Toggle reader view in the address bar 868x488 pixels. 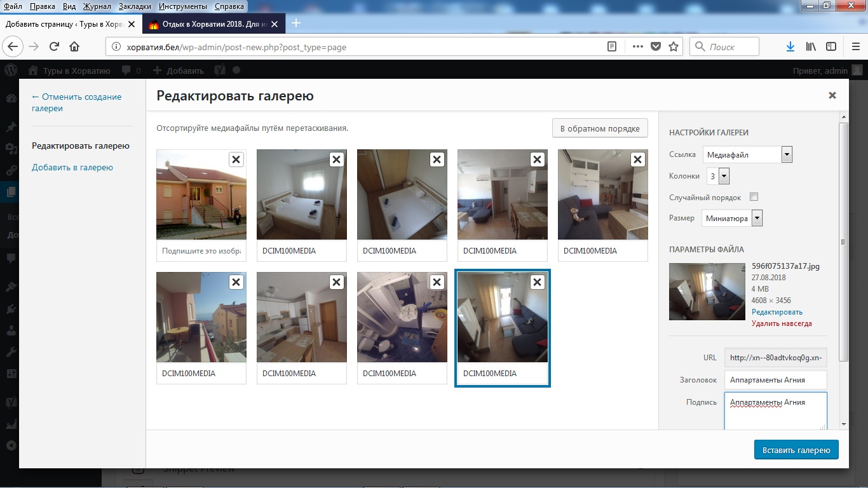click(612, 46)
